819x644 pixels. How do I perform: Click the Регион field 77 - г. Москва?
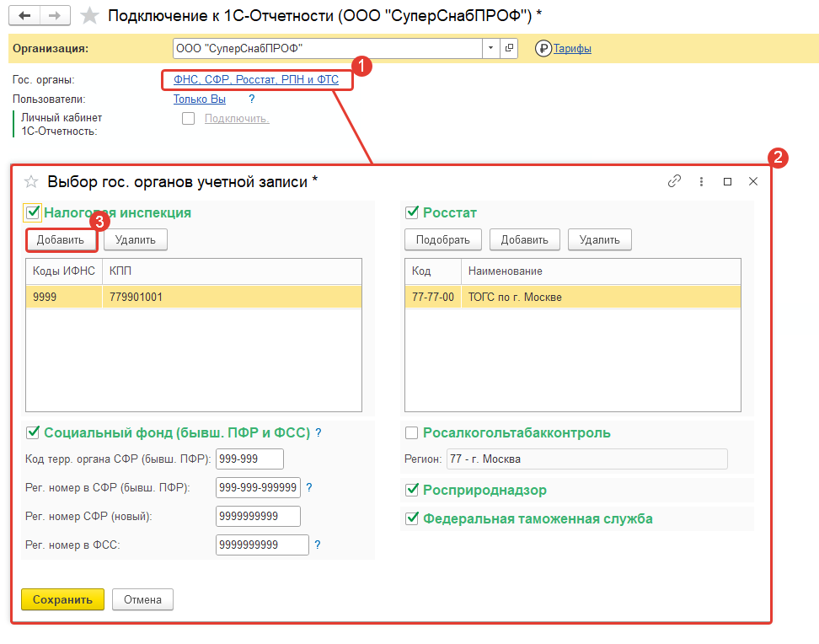[x=587, y=459]
